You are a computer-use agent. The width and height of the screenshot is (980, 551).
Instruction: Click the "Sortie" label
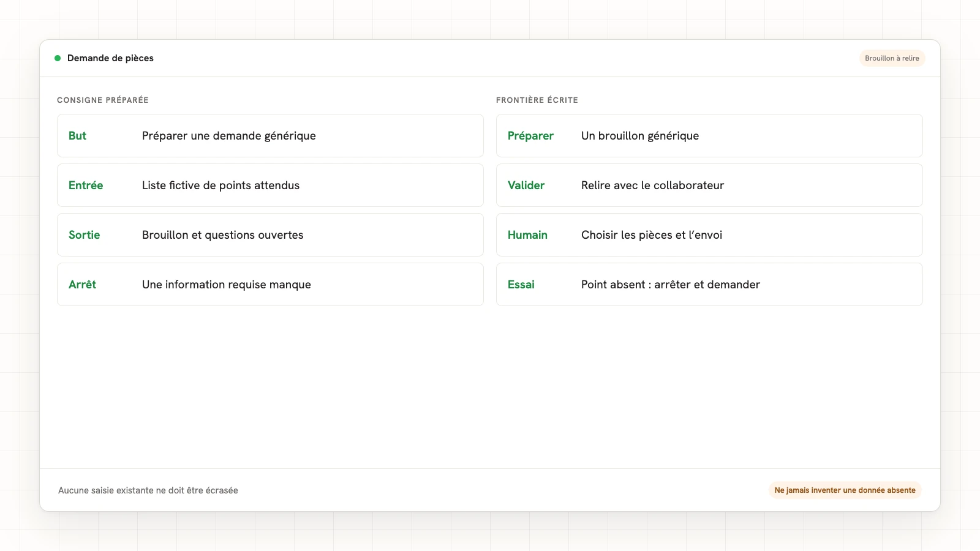(84, 235)
